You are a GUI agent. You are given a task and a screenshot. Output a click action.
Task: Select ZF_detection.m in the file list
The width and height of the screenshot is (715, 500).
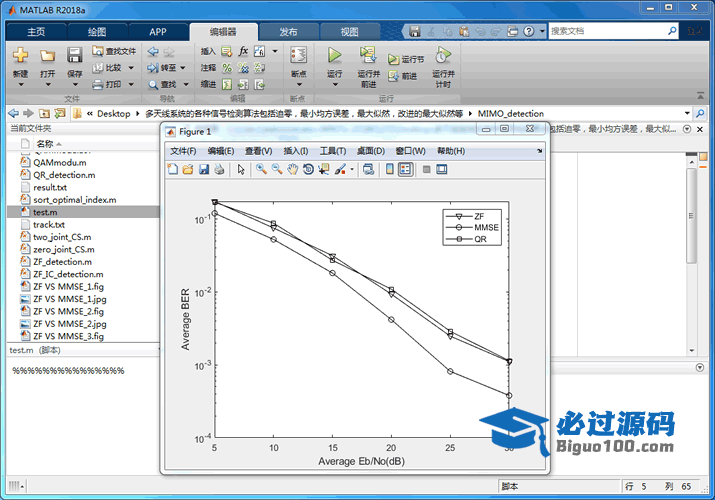(64, 262)
